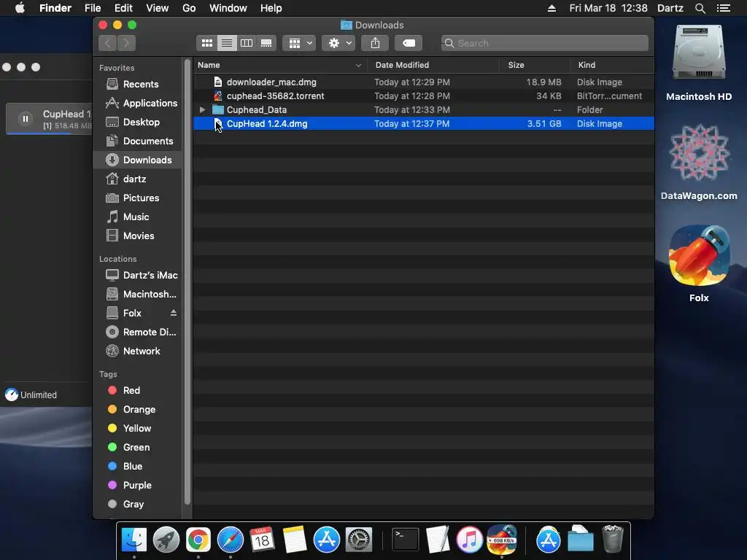
Task: Open the View menu
Action: pyautogui.click(x=158, y=8)
